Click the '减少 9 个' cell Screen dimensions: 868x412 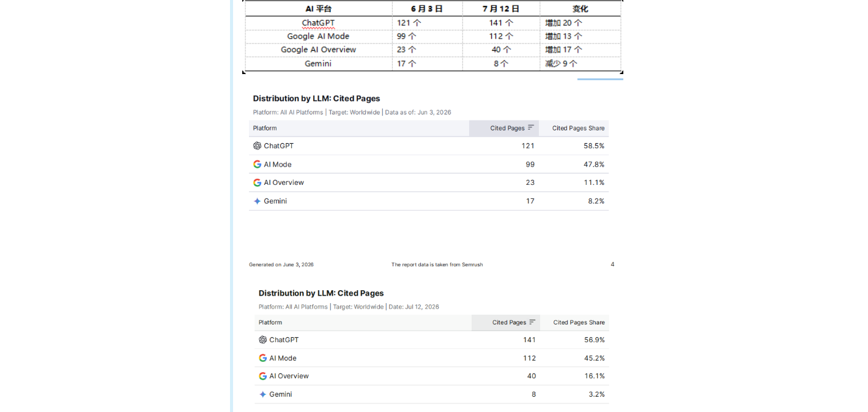tap(580, 64)
